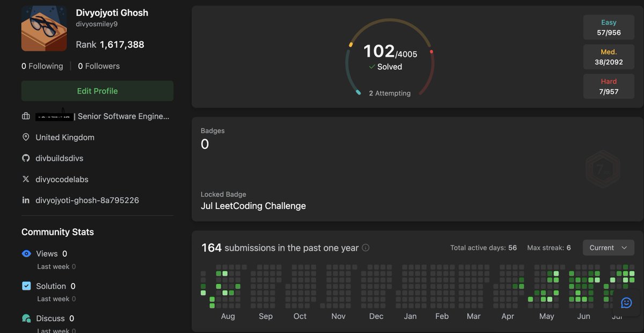Click the Solution checkmark icon
Image resolution: width=644 pixels, height=333 pixels.
click(x=26, y=286)
